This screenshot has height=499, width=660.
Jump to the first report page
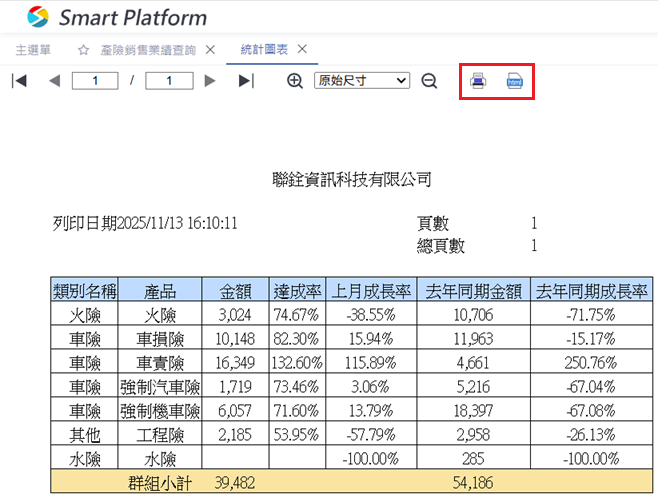tap(19, 81)
